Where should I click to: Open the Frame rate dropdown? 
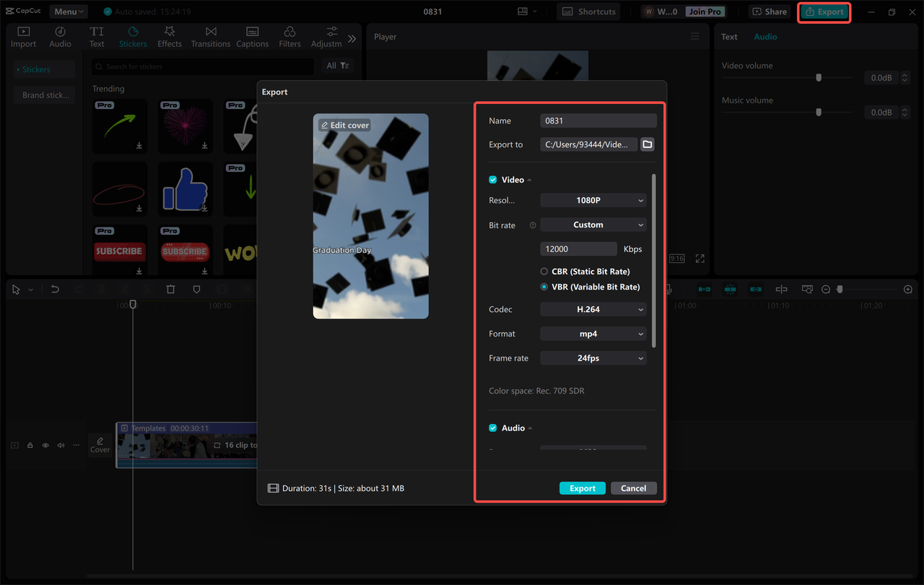point(593,357)
